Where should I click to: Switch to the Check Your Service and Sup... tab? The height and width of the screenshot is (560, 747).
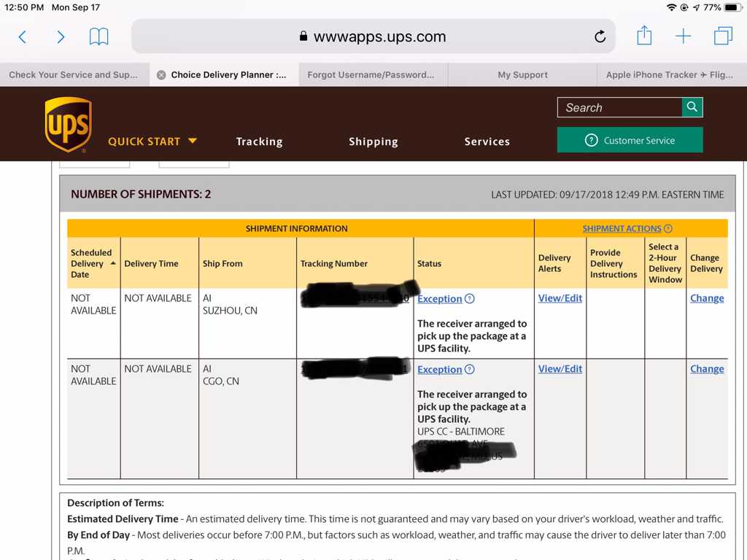click(74, 75)
